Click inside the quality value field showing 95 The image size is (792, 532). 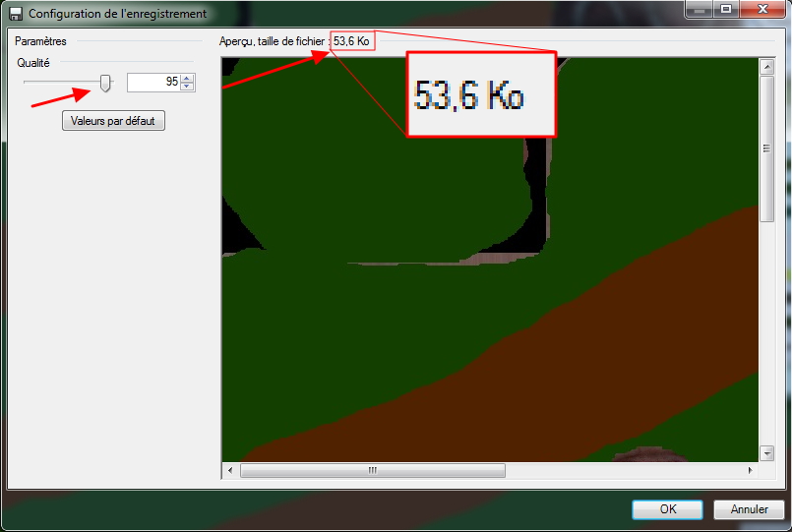pyautogui.click(x=152, y=83)
